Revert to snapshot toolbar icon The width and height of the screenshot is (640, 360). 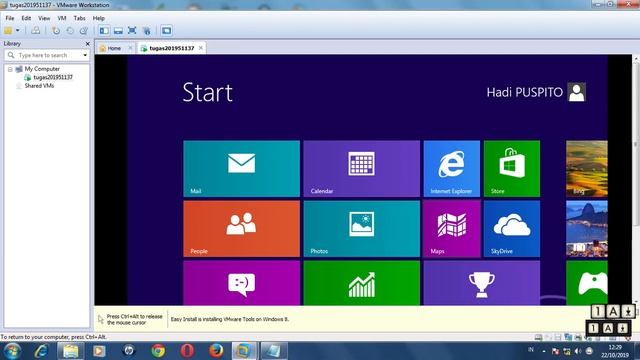(x=70, y=31)
